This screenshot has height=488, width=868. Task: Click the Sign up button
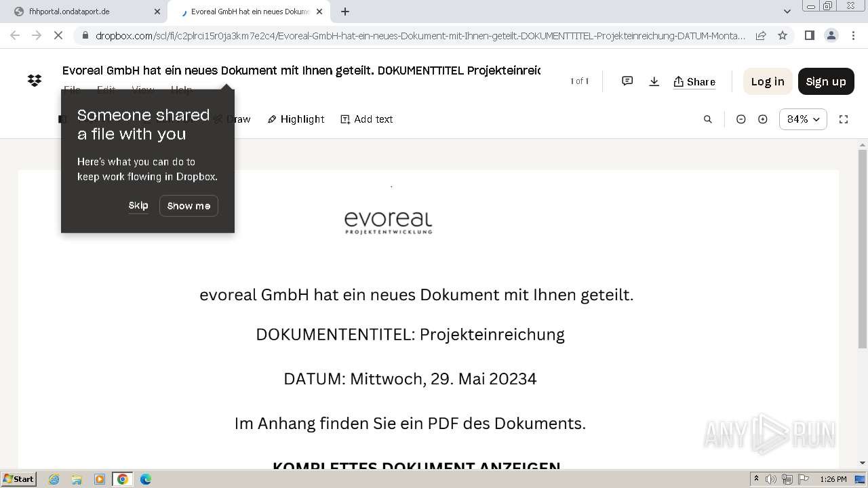tap(826, 81)
